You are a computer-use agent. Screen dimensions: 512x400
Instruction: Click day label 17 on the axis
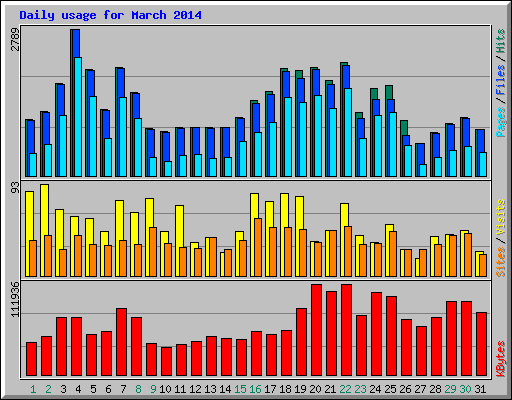(x=270, y=389)
